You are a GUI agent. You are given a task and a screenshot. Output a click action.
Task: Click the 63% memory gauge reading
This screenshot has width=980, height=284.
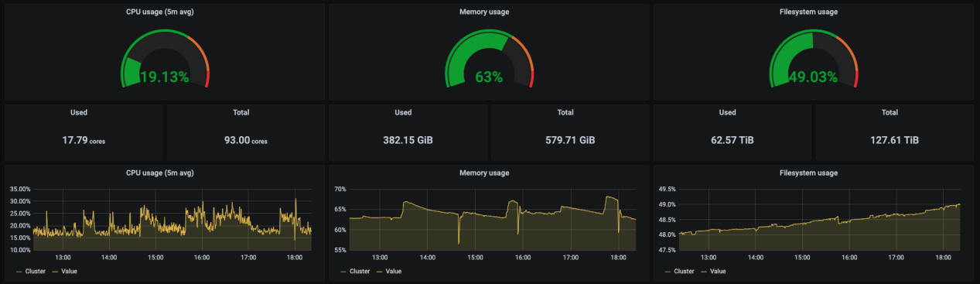(x=489, y=77)
